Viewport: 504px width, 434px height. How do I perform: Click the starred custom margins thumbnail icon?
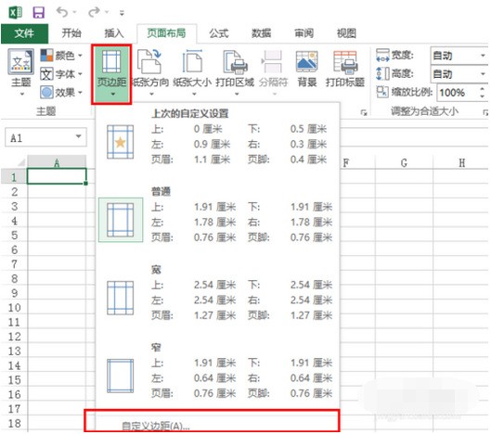click(x=121, y=142)
